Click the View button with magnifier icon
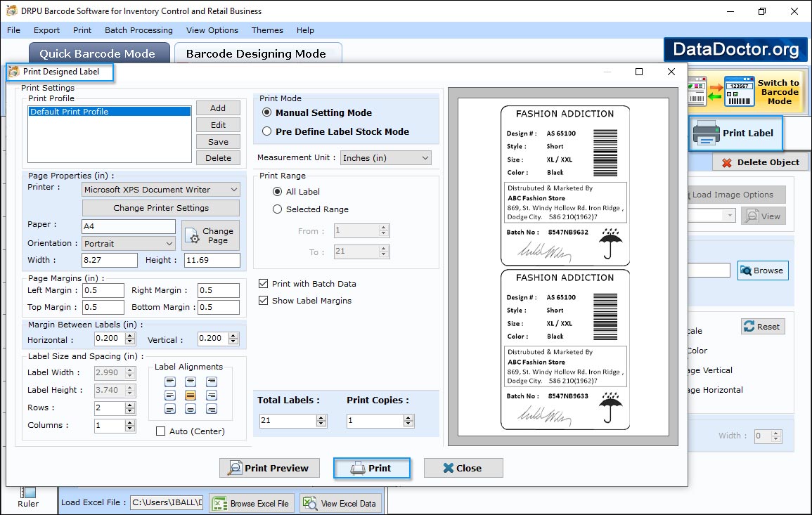The width and height of the screenshot is (812, 515). click(x=763, y=216)
